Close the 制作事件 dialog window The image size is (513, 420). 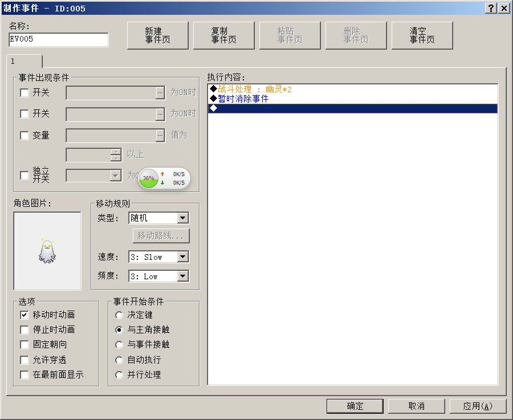(x=504, y=8)
